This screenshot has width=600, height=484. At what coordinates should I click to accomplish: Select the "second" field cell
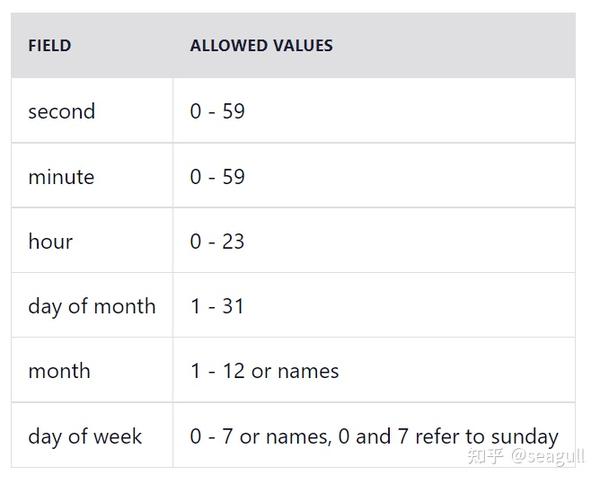(62, 111)
